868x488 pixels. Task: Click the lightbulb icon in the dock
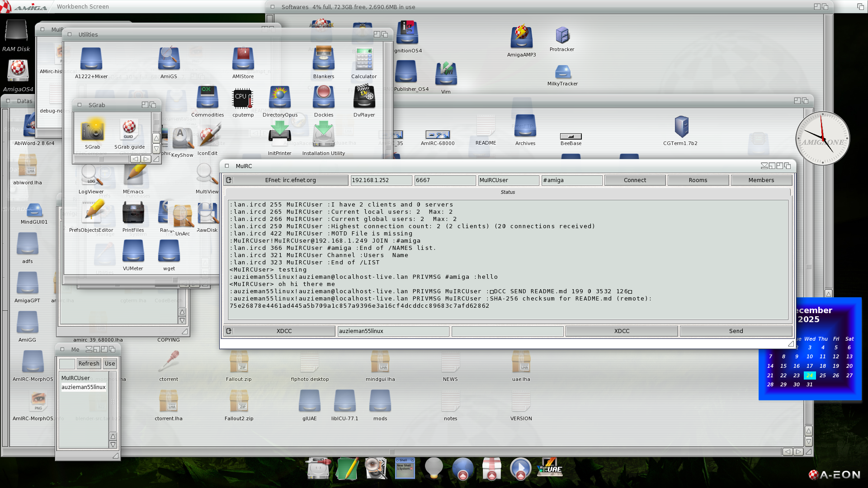434,468
